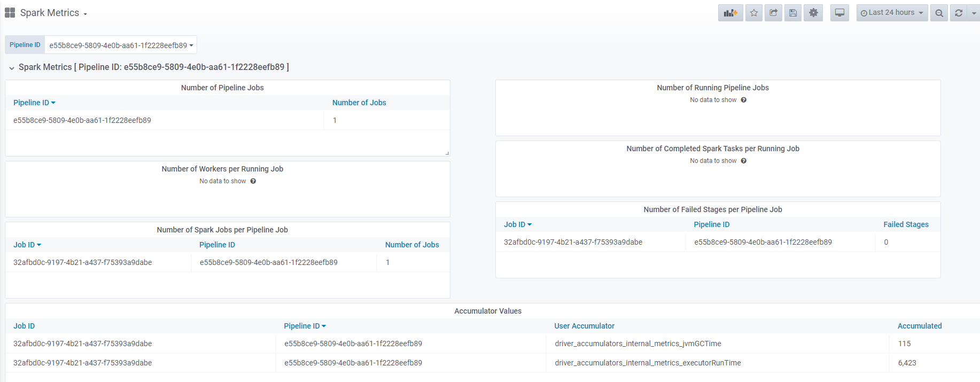Image resolution: width=980 pixels, height=382 pixels.
Task: Click Pipeline ID cell in Pipeline Jobs table
Action: point(82,120)
